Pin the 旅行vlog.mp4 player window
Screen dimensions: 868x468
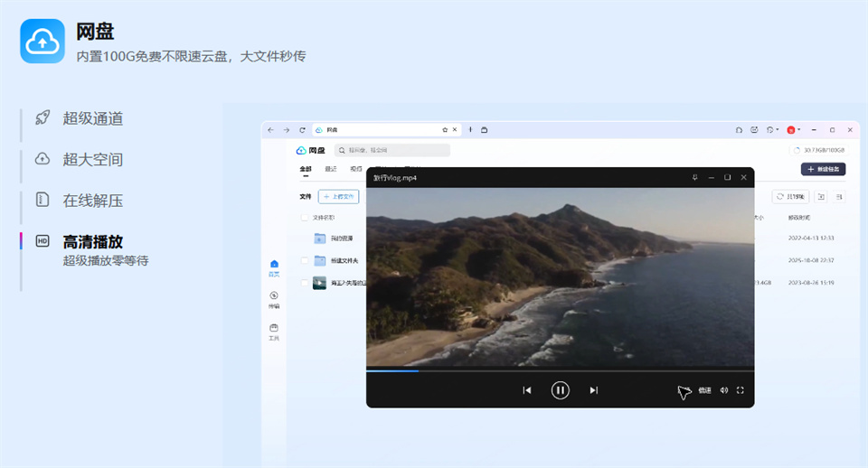[694, 178]
